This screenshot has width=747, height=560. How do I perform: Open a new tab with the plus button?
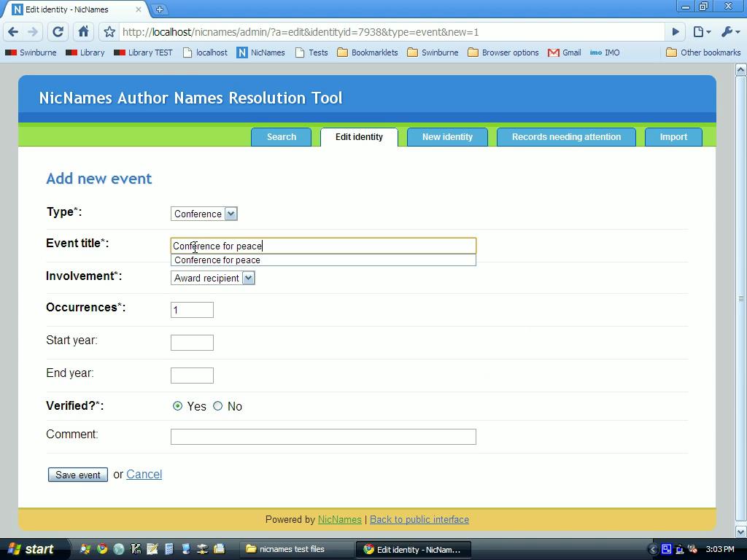click(x=160, y=9)
